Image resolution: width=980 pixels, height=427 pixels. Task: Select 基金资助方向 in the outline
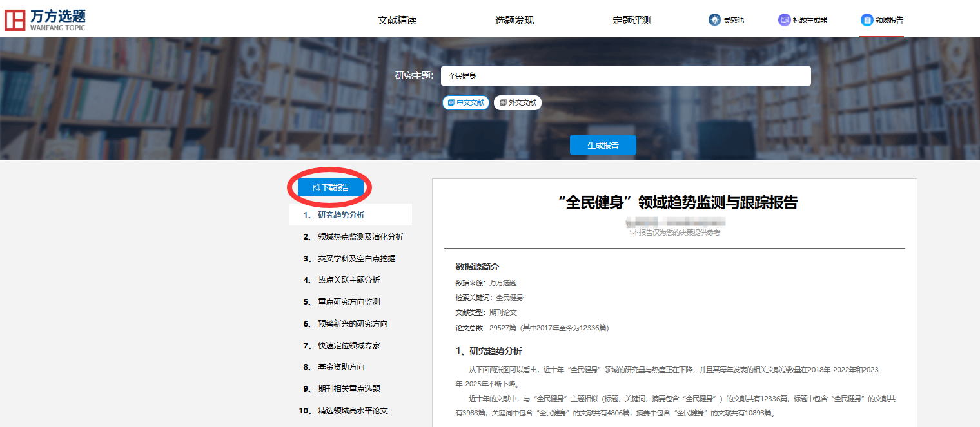[x=341, y=367]
